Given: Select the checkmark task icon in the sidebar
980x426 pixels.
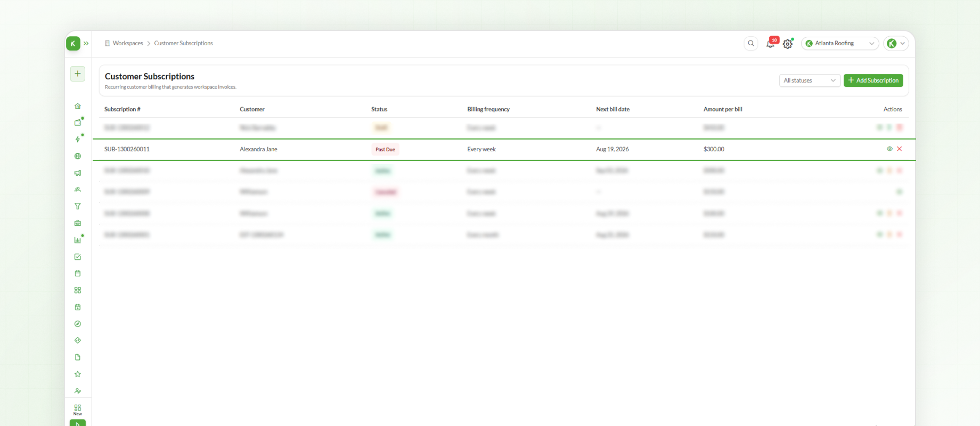Looking at the screenshot, I should tap(78, 257).
